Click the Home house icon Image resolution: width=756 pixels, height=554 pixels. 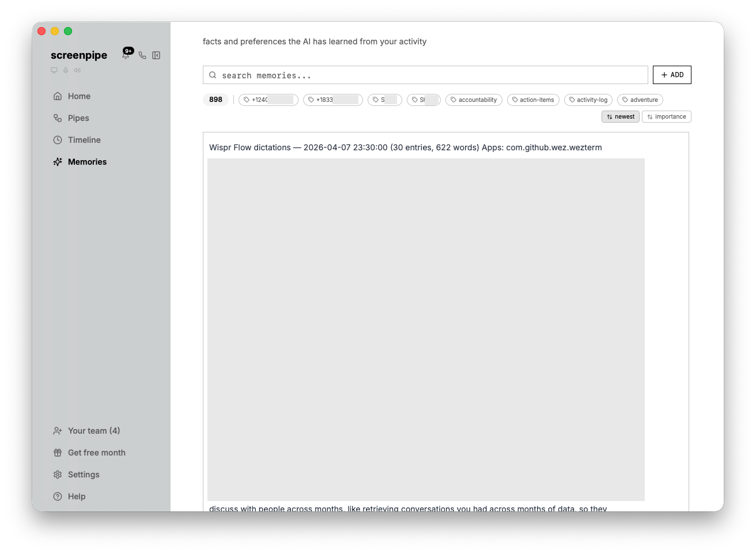pyautogui.click(x=58, y=96)
